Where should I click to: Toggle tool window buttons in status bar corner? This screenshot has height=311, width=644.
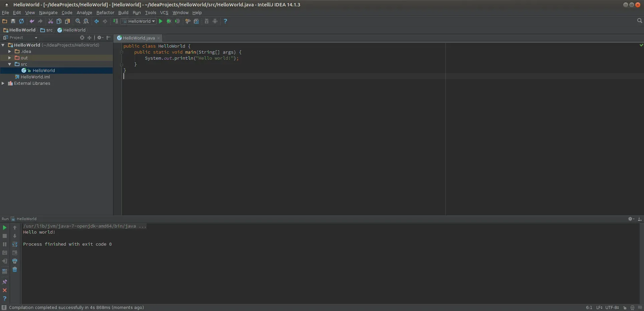point(4,308)
